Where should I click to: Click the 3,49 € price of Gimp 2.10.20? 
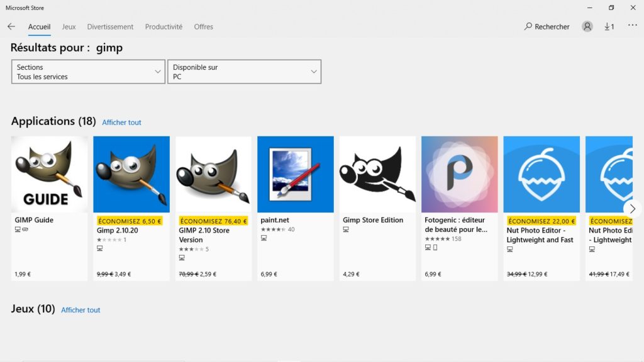click(x=123, y=274)
